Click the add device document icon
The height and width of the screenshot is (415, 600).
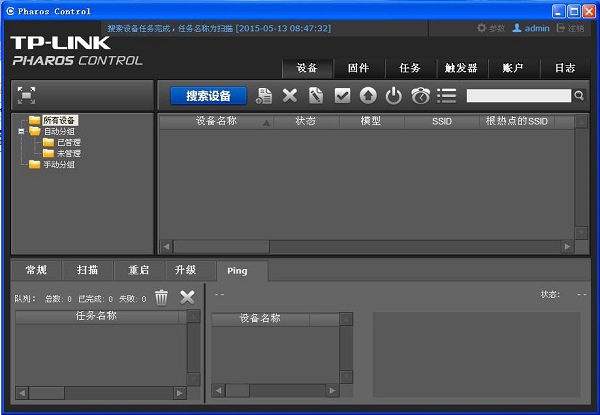(x=264, y=96)
